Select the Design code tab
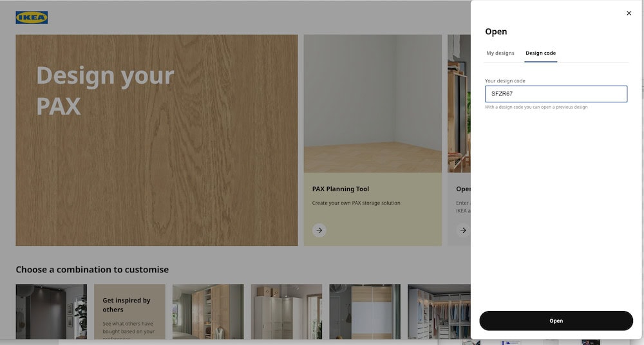Viewport: 644px width, 345px height. pyautogui.click(x=540, y=53)
